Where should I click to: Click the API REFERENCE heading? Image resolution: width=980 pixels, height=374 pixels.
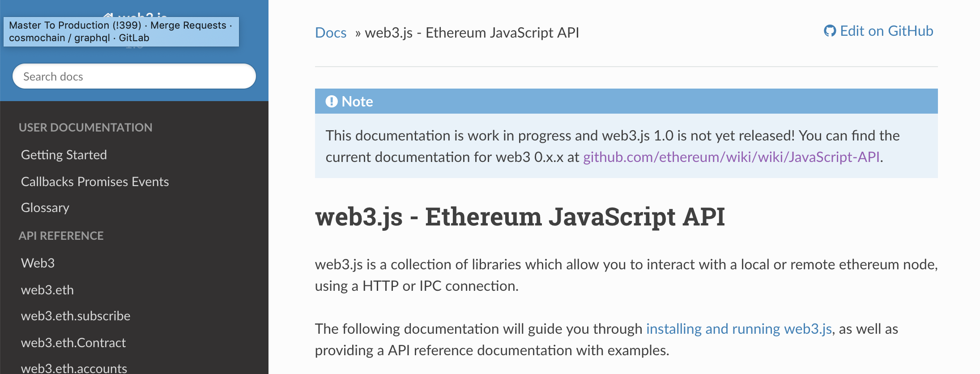(x=61, y=236)
